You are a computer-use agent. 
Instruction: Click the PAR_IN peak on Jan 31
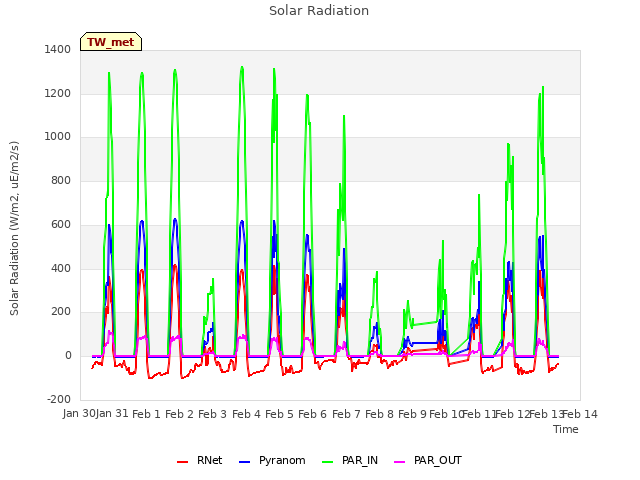(x=109, y=73)
